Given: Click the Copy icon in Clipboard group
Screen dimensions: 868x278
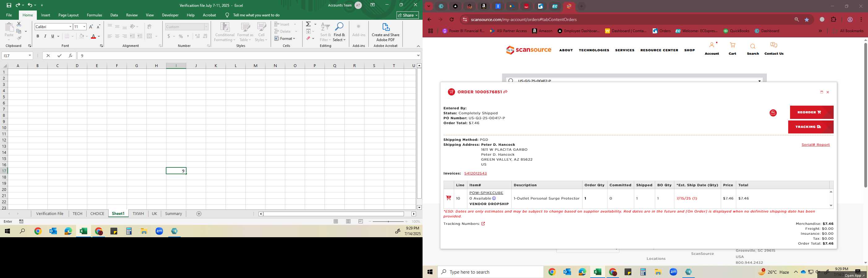Looking at the screenshot, I should click(19, 31).
